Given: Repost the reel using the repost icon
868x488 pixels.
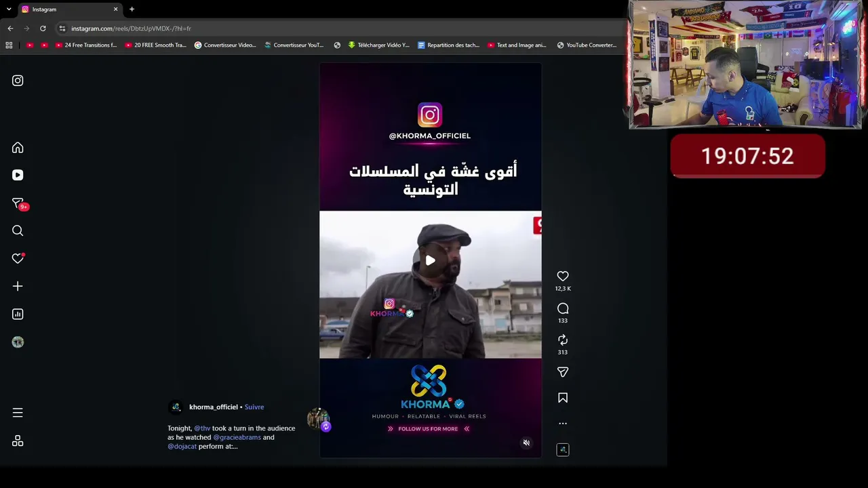Looking at the screenshot, I should point(563,340).
